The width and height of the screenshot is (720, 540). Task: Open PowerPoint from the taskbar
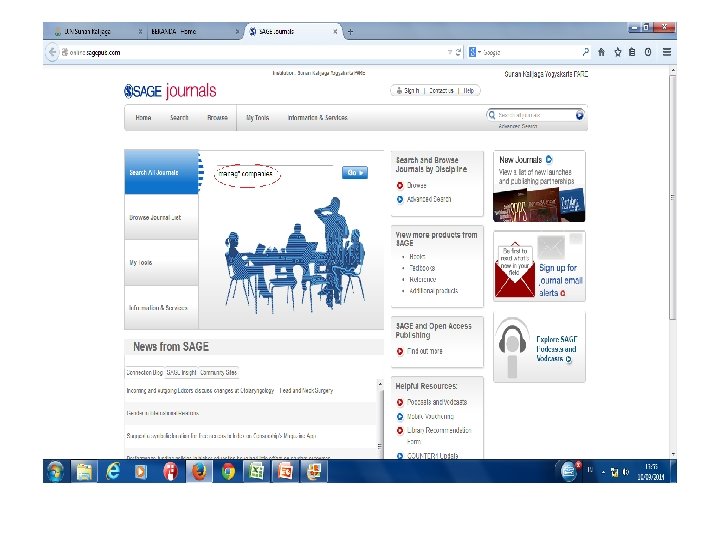(x=285, y=472)
